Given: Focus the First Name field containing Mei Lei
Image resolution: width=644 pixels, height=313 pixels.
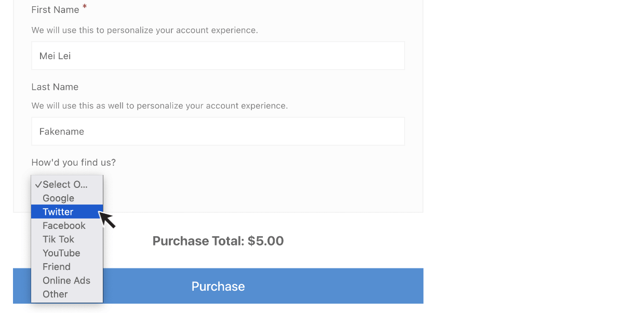Looking at the screenshot, I should 218,56.
